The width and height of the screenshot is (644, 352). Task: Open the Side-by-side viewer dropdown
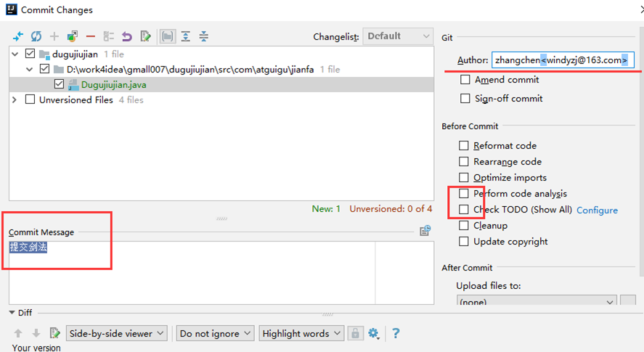click(x=117, y=333)
